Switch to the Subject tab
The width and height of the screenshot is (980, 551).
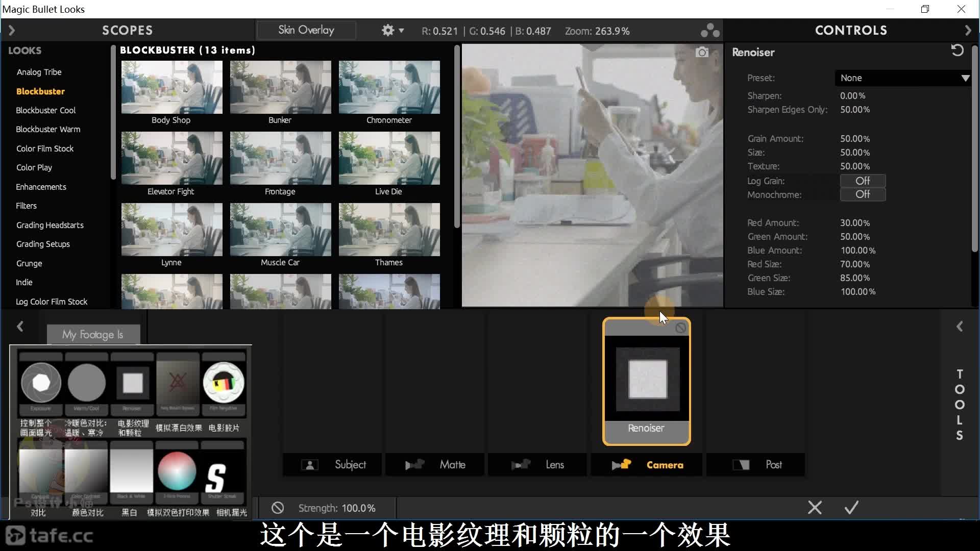pyautogui.click(x=332, y=465)
